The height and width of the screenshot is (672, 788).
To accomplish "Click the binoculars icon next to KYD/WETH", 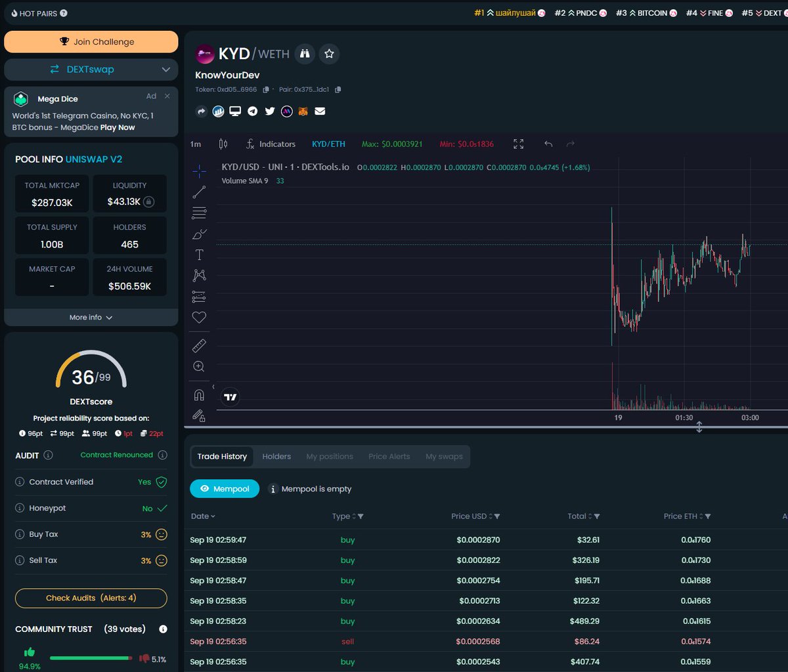I will (305, 54).
